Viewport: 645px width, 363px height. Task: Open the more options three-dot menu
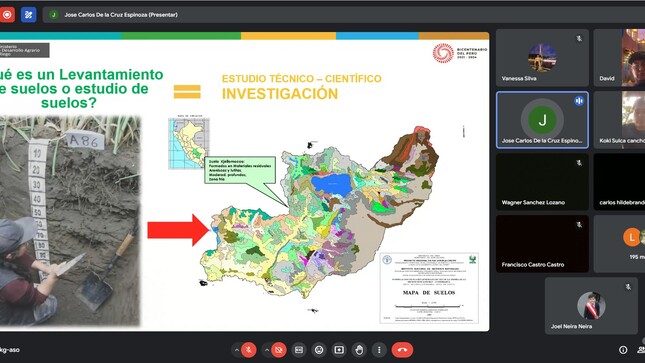click(x=379, y=350)
